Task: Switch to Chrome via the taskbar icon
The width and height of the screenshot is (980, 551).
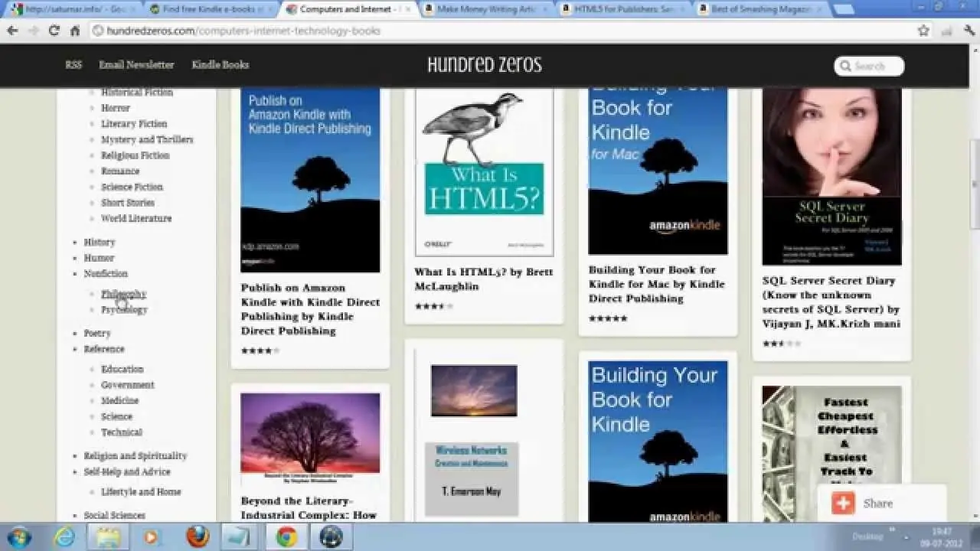Action: (x=287, y=536)
